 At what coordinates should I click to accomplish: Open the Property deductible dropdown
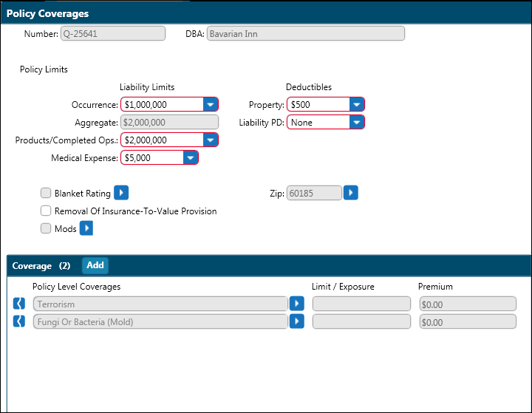(x=356, y=105)
